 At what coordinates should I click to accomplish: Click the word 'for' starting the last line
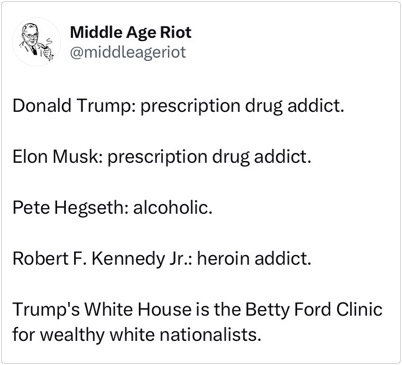pyautogui.click(x=24, y=335)
